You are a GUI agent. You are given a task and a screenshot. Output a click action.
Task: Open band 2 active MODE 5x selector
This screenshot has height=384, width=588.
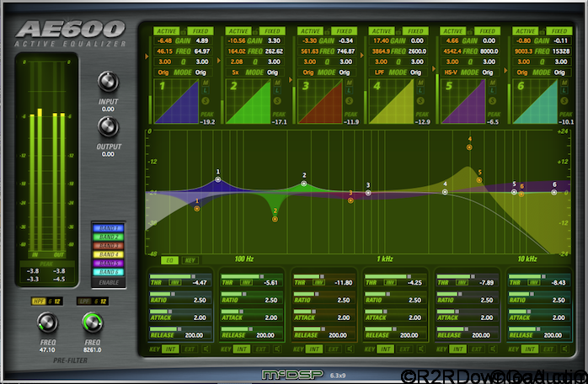(235, 72)
